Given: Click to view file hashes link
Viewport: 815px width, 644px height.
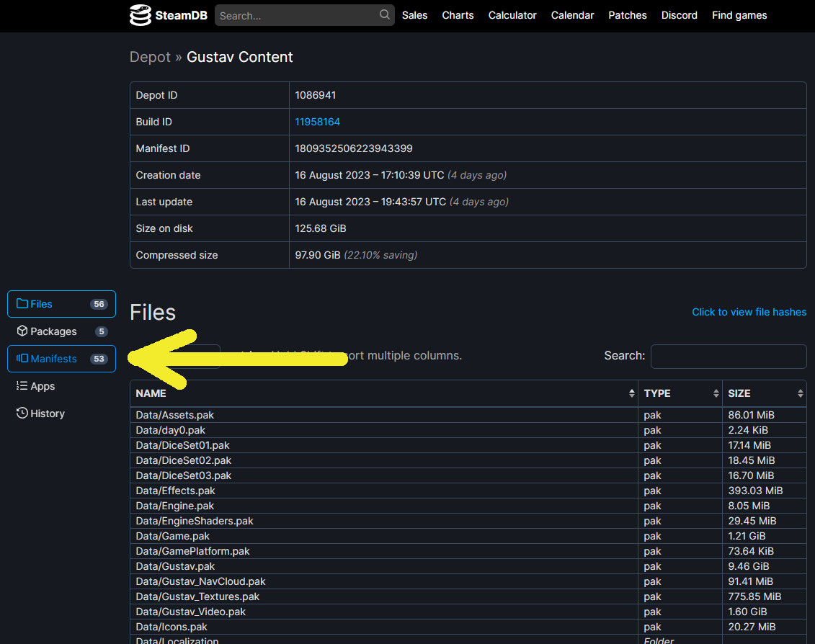Looking at the screenshot, I should point(749,312).
